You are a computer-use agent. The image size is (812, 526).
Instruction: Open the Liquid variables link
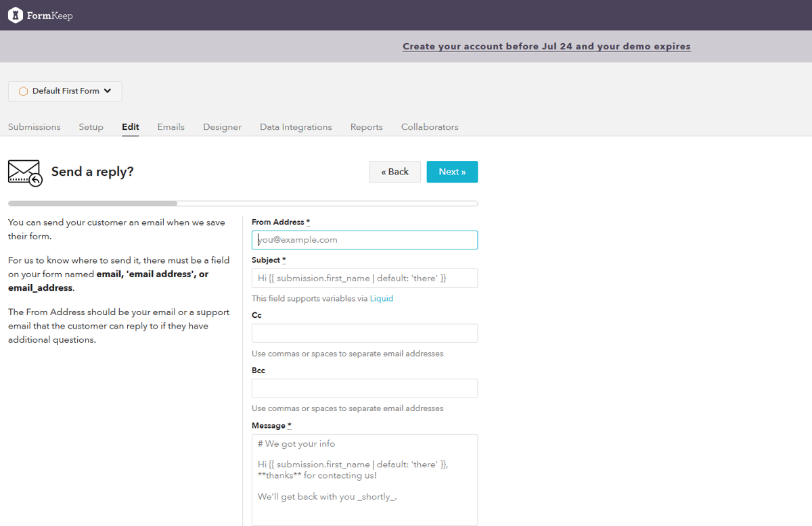coord(382,298)
